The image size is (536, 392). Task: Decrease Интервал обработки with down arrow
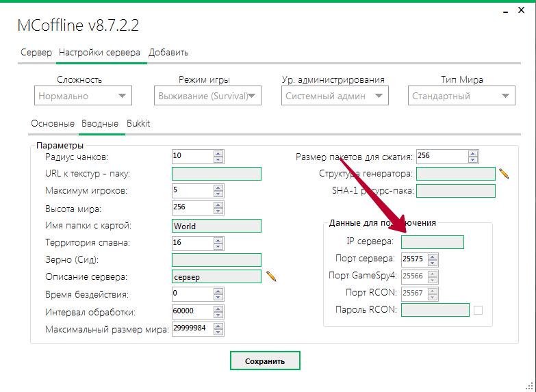point(218,315)
